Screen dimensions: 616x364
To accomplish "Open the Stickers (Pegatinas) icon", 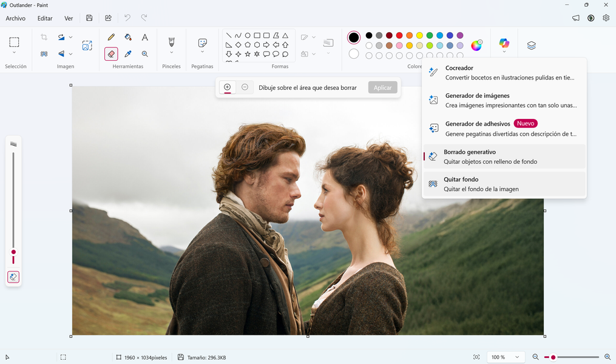I will 202,42.
